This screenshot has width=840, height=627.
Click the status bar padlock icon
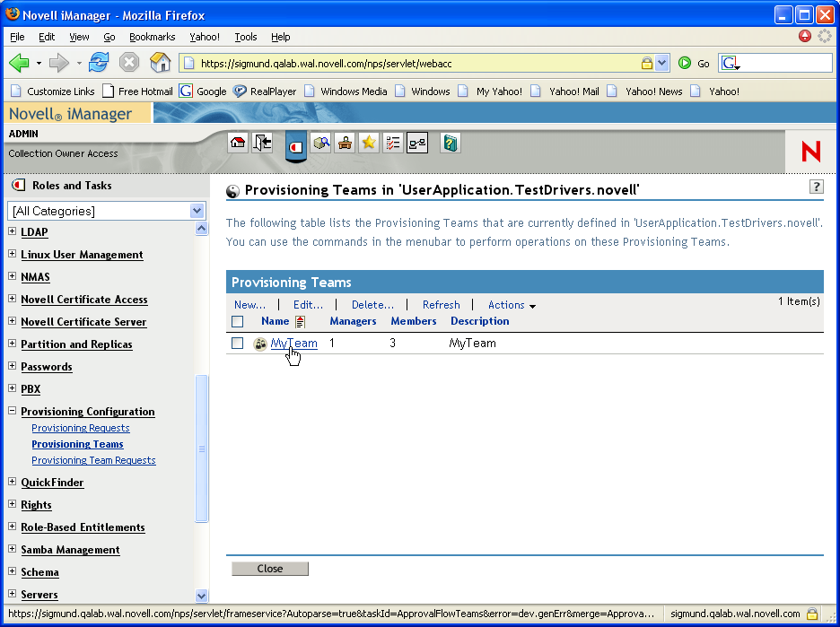[813, 613]
